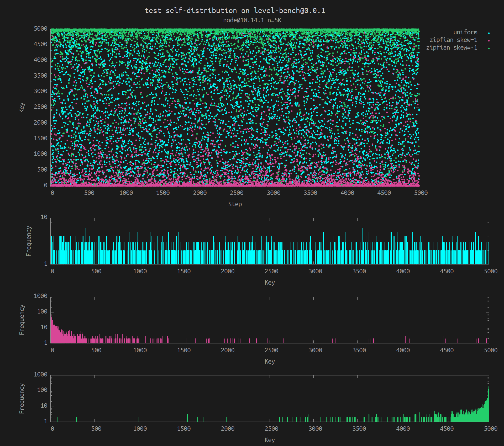Click the 'Frequency' label of pink histogram

22,320
